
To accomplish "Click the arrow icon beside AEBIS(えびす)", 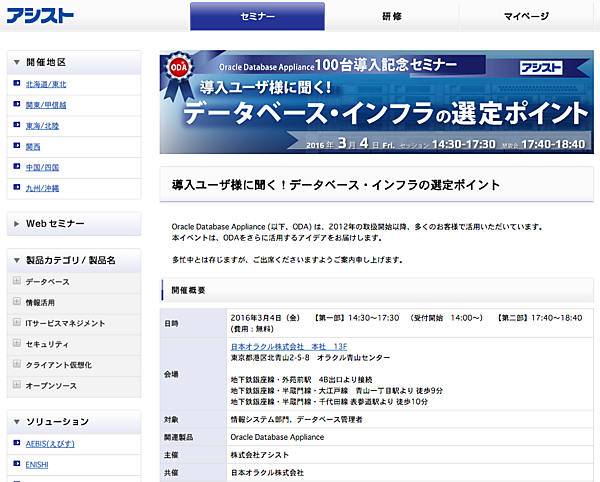I will coord(16,443).
